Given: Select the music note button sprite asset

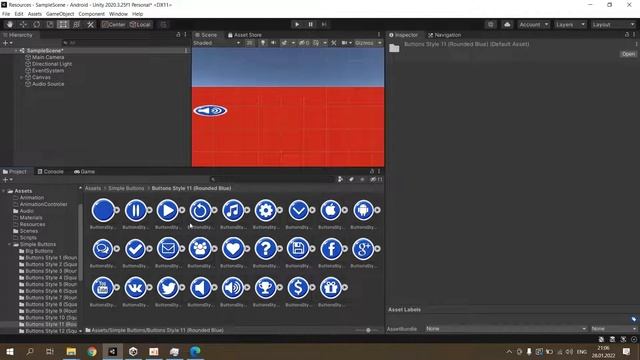Looking at the screenshot, I should pos(233,211).
